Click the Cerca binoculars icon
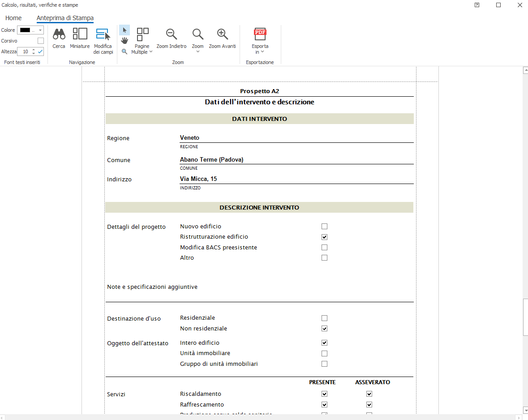The height and width of the screenshot is (420, 528). [x=59, y=34]
